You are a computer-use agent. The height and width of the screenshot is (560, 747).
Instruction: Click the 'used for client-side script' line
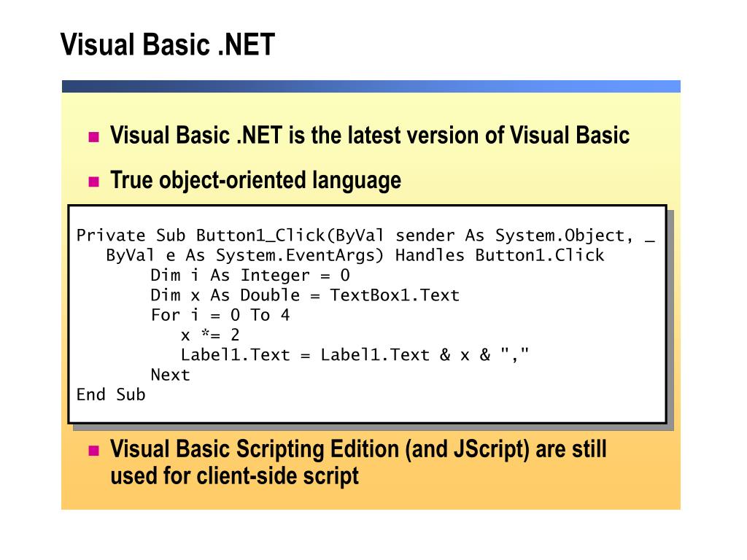(x=234, y=476)
